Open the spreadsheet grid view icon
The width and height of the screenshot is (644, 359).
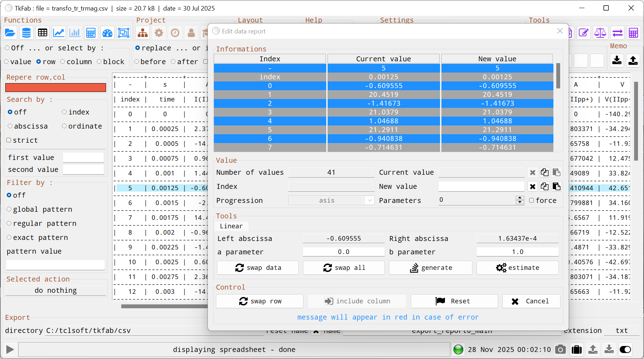point(42,32)
